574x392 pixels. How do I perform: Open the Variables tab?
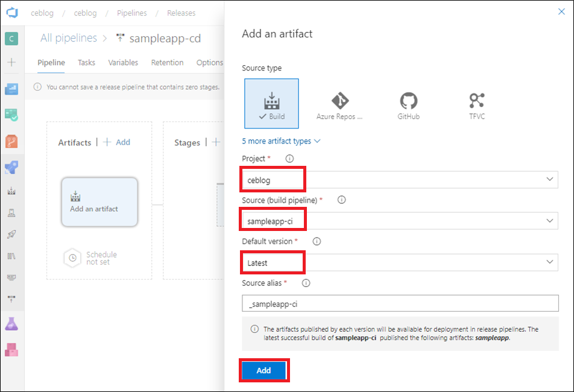click(x=123, y=63)
